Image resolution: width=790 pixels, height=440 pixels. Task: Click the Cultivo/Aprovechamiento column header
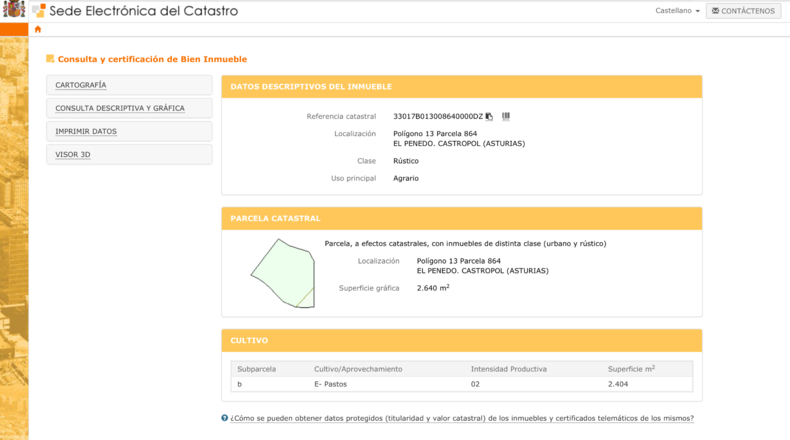[358, 369]
